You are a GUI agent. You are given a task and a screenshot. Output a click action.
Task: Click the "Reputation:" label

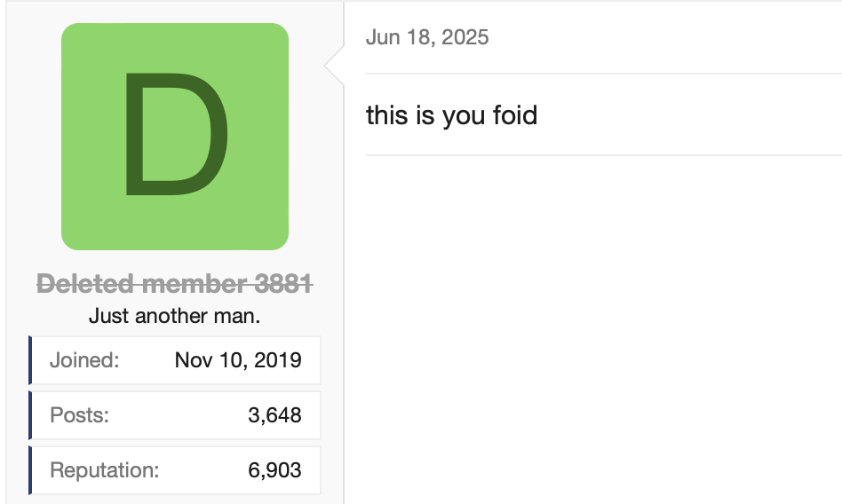coord(104,470)
